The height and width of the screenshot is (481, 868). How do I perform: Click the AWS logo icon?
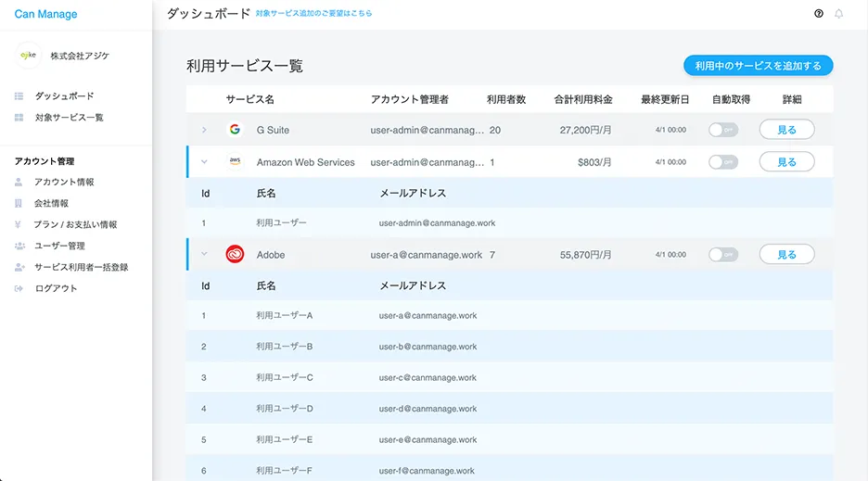[235, 161]
